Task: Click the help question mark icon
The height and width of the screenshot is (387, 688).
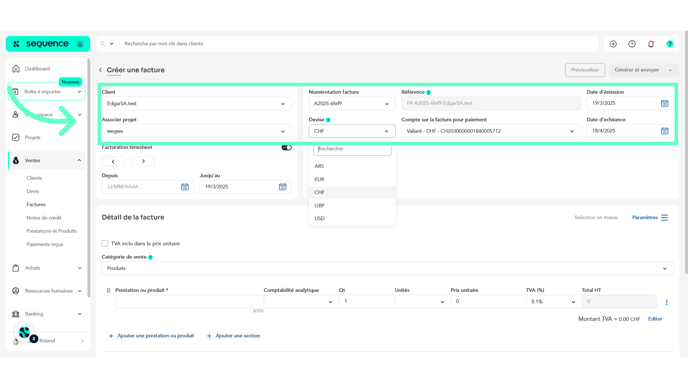Action: pos(670,44)
